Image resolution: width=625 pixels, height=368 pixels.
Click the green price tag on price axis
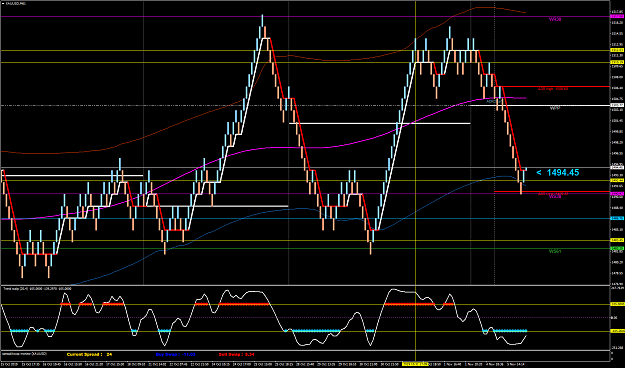(x=617, y=248)
